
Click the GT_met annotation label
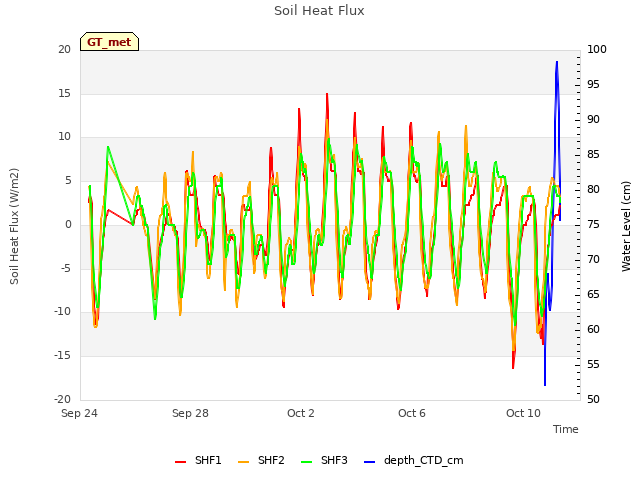point(109,42)
